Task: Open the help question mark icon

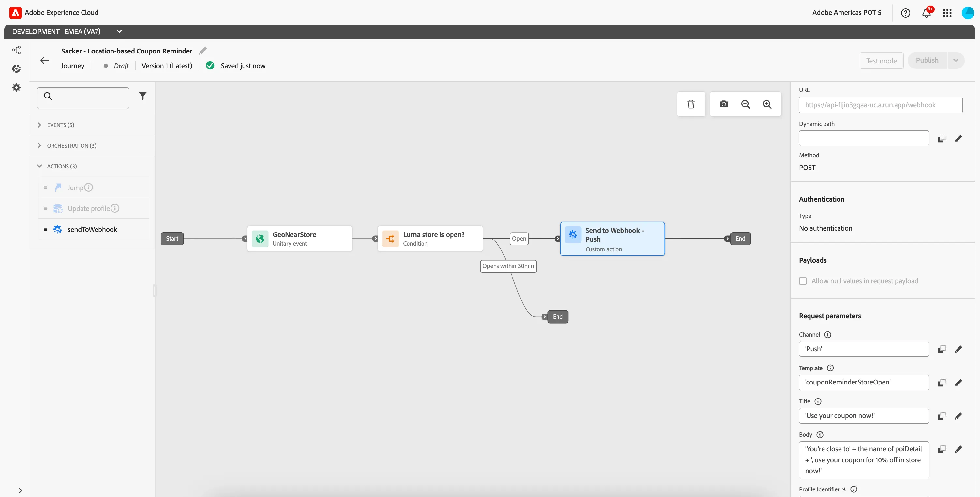Action: point(905,13)
